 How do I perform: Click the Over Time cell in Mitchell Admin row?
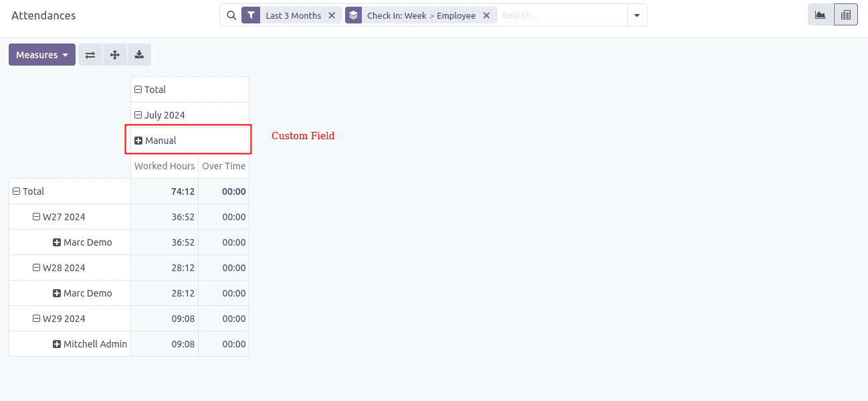click(224, 344)
